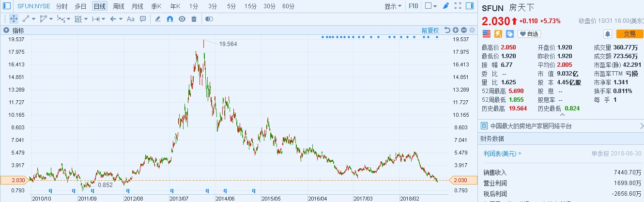This screenshot has height=202, width=644.
Task: Zoom out chart with minus icon
Action: pyautogui.click(x=464, y=30)
